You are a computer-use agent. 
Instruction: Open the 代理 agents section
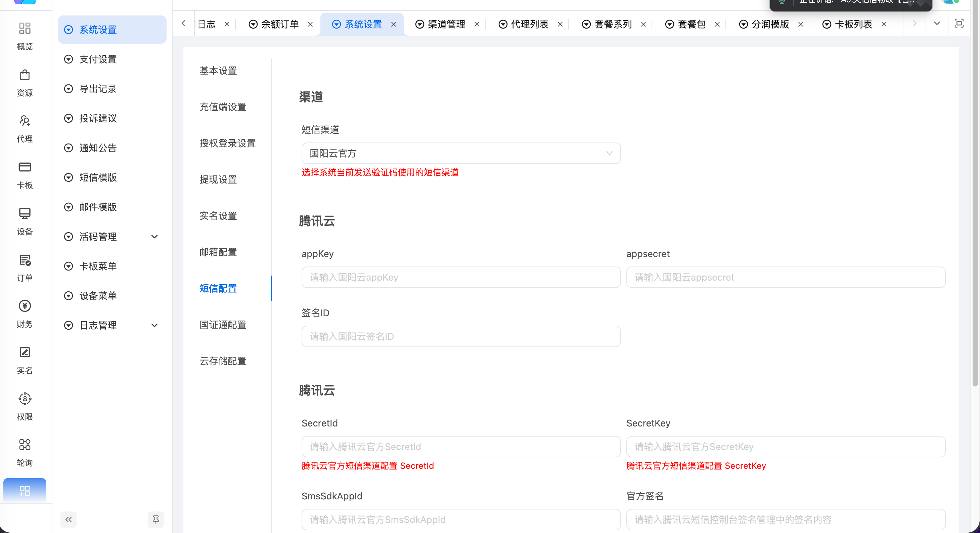(25, 129)
